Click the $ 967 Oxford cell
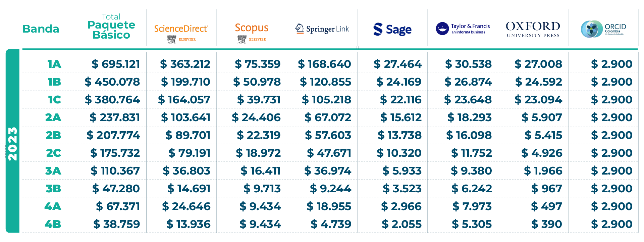 546,189
